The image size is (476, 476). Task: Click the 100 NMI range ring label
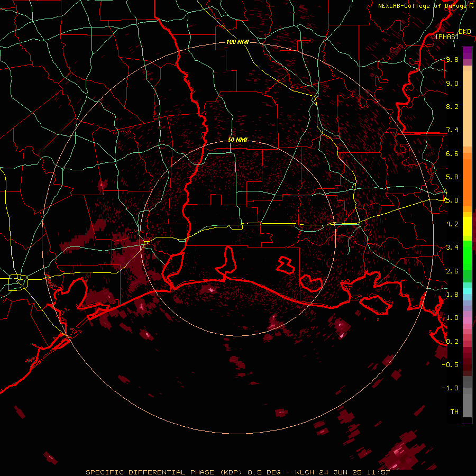click(x=237, y=42)
